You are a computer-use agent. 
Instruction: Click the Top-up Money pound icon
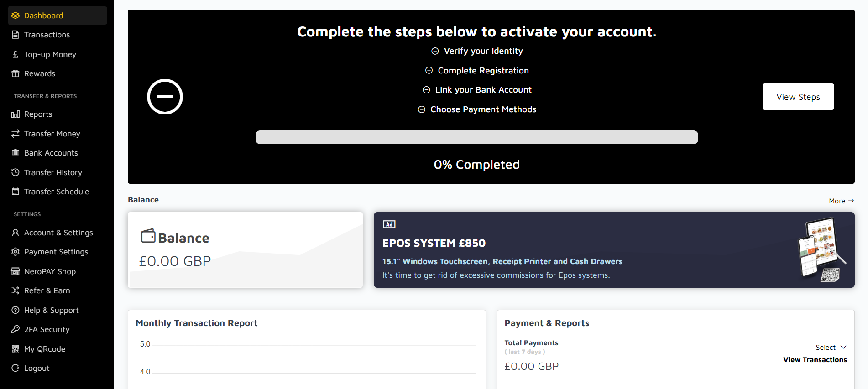16,54
